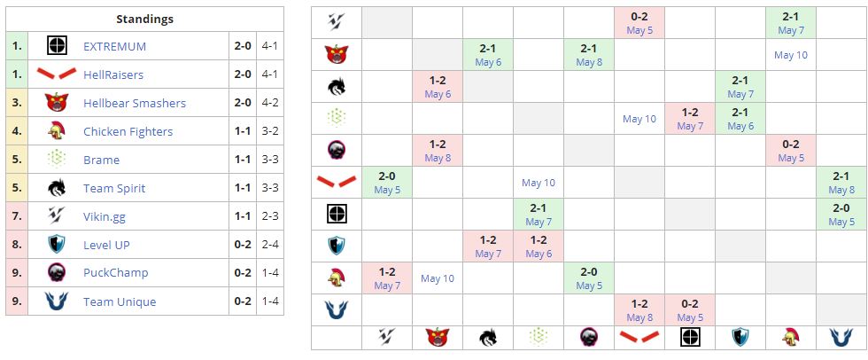
Task: Click the HellRaisers logo in the standings list
Action: 58,74
